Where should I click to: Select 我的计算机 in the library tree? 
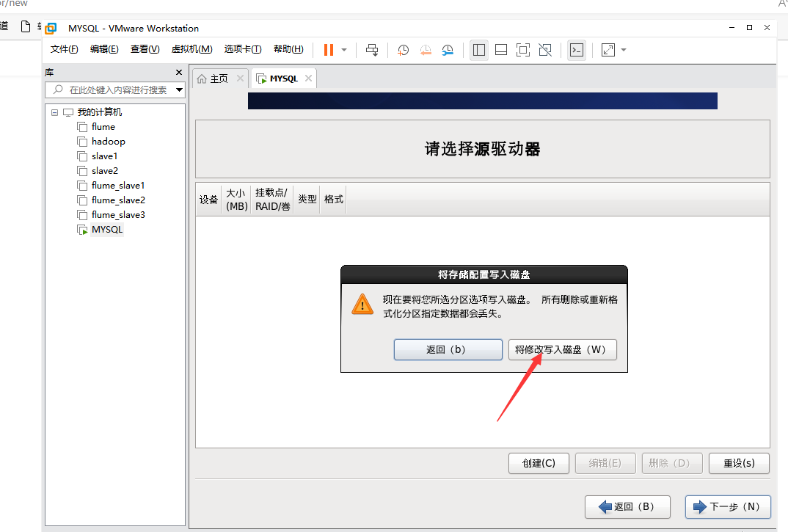click(x=100, y=112)
